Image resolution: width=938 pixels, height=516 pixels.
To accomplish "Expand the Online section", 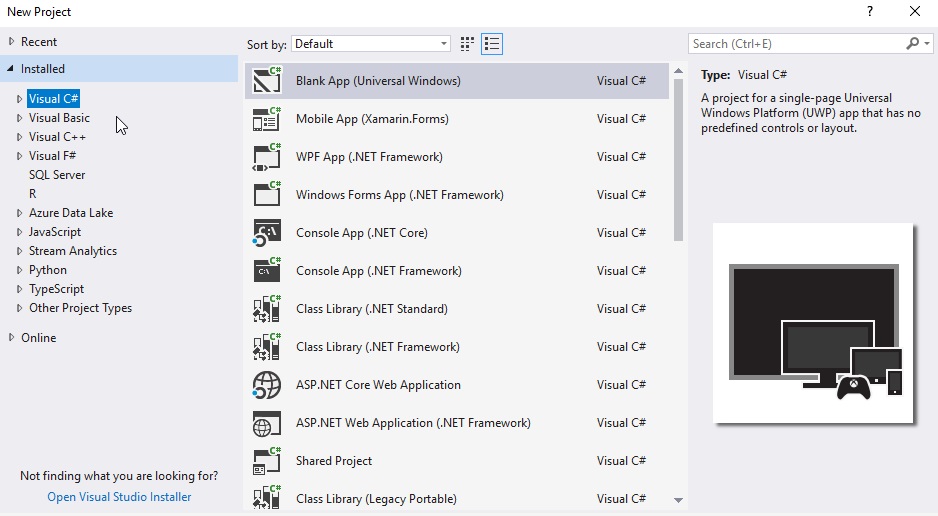I will [x=11, y=338].
